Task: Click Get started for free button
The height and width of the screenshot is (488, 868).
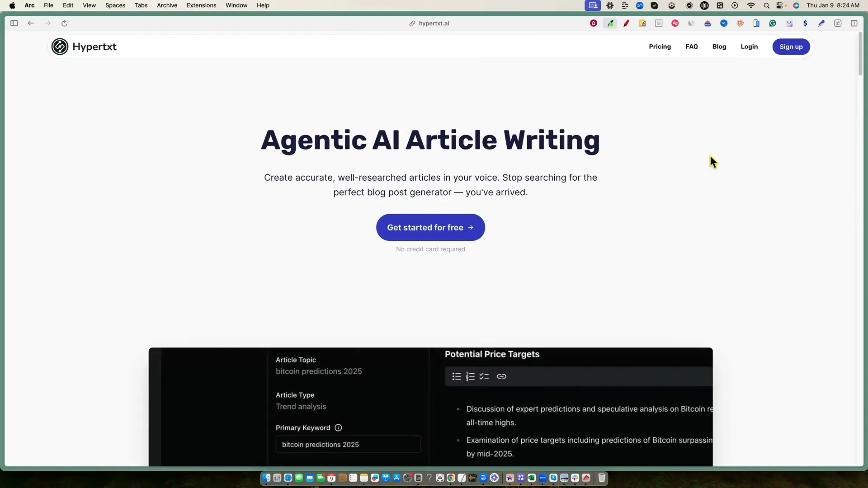Action: (430, 227)
